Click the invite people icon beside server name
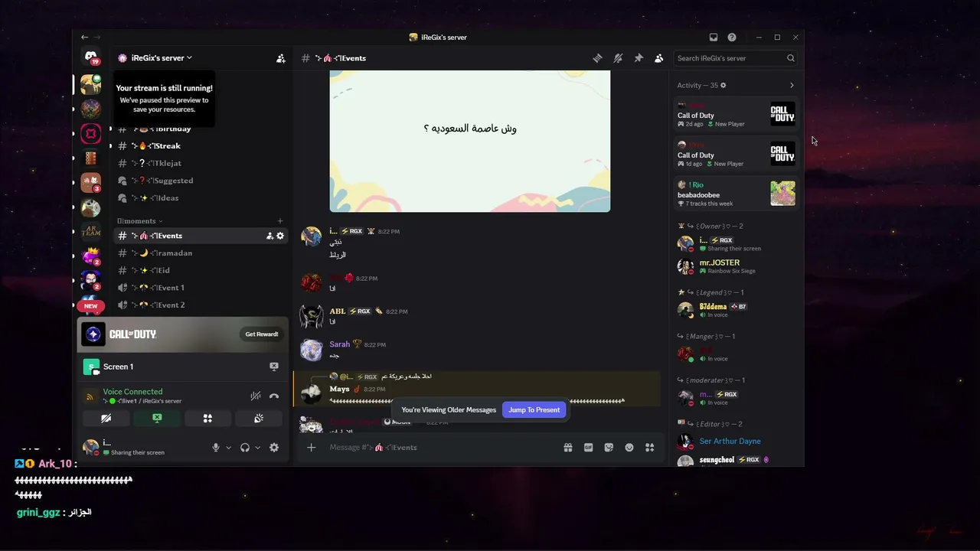Screen dimensions: 980x551 pyautogui.click(x=281, y=58)
